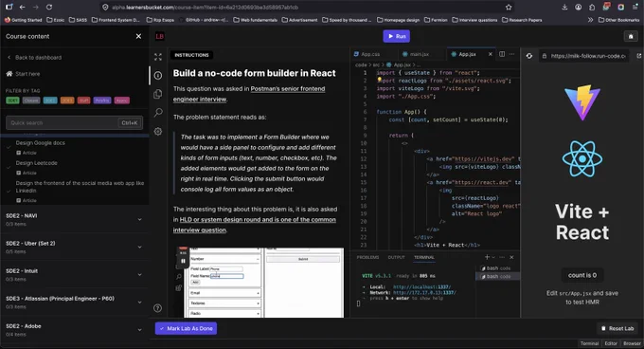
Task: Expand SDE3 - Atlassian Principal Engineer section
Action: pyautogui.click(x=74, y=303)
